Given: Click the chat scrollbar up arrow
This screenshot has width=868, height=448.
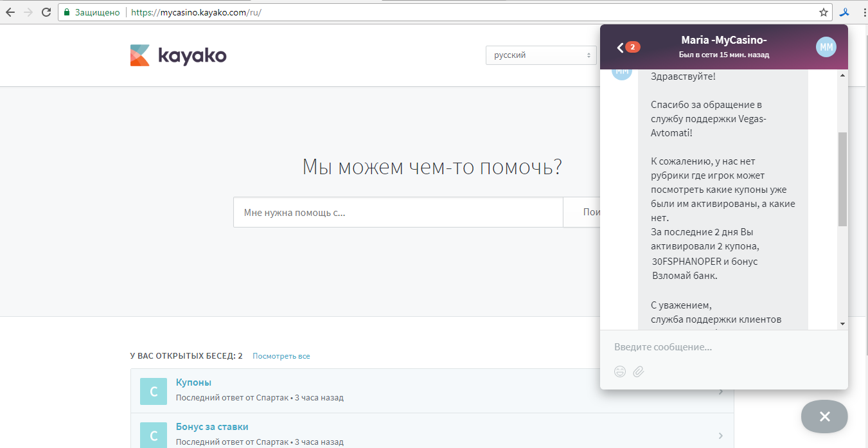Looking at the screenshot, I should click(x=842, y=75).
